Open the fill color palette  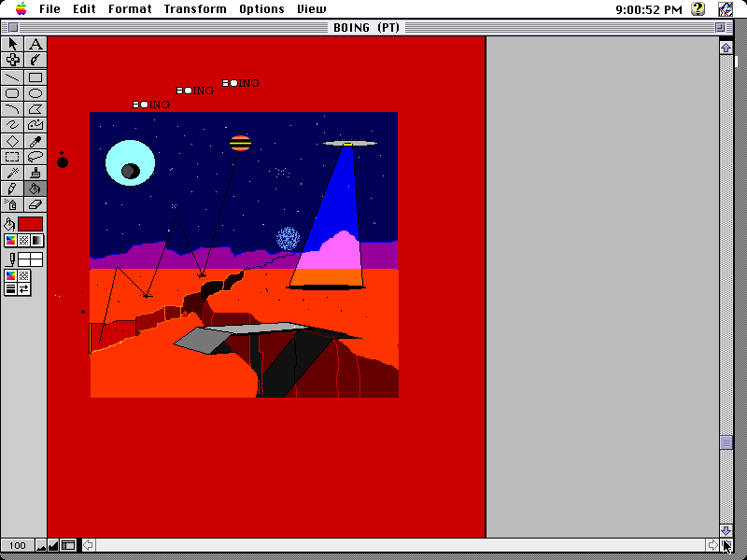(10, 241)
